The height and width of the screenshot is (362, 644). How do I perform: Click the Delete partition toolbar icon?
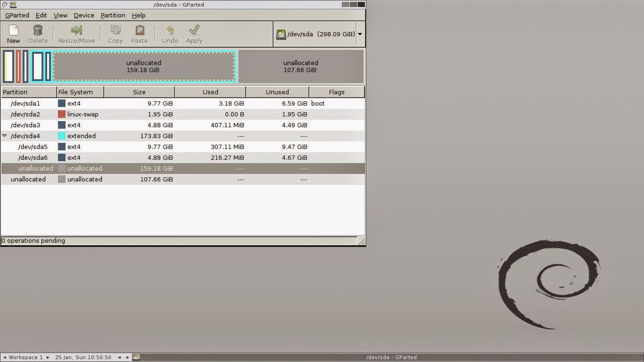(x=38, y=31)
